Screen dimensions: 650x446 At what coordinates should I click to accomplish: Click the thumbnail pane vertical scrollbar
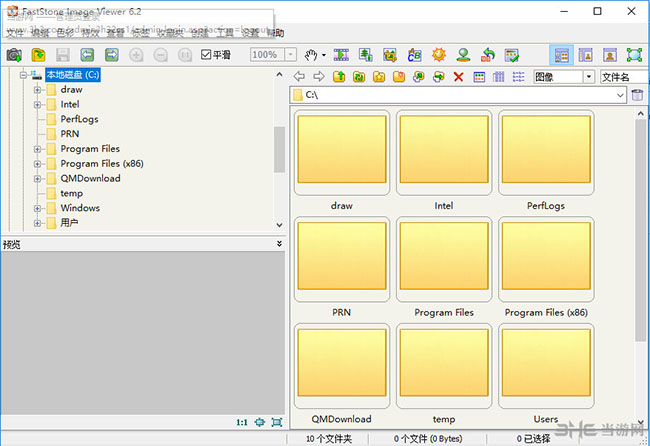click(x=640, y=230)
